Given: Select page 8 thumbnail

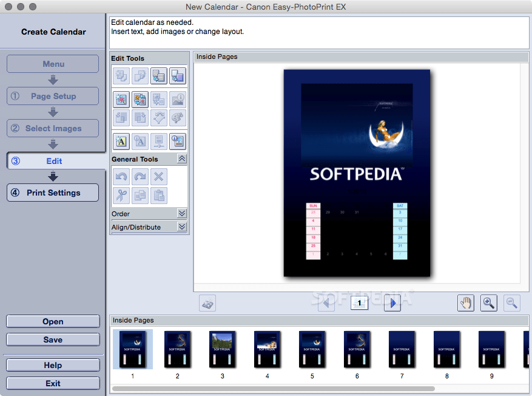Looking at the screenshot, I should pyautogui.click(x=447, y=349).
